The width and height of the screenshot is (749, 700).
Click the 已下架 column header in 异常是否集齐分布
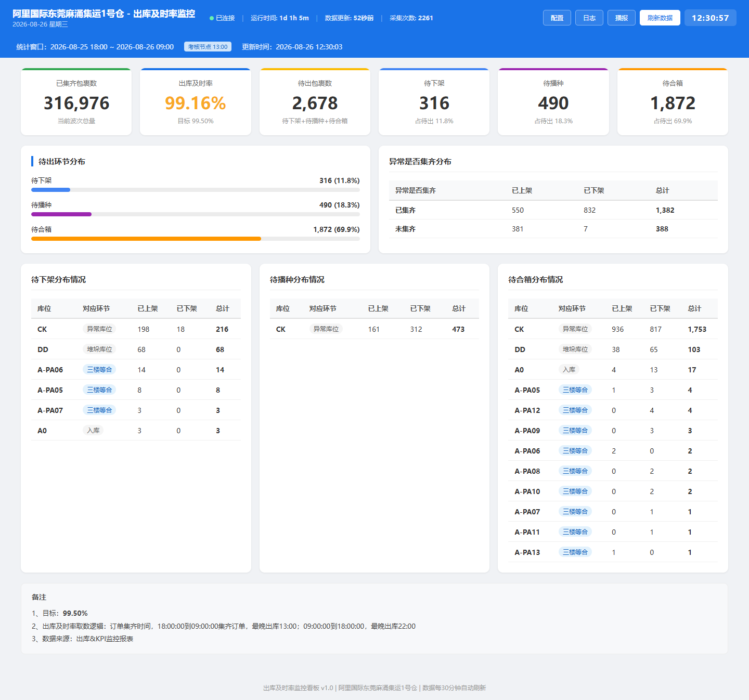[x=594, y=190]
